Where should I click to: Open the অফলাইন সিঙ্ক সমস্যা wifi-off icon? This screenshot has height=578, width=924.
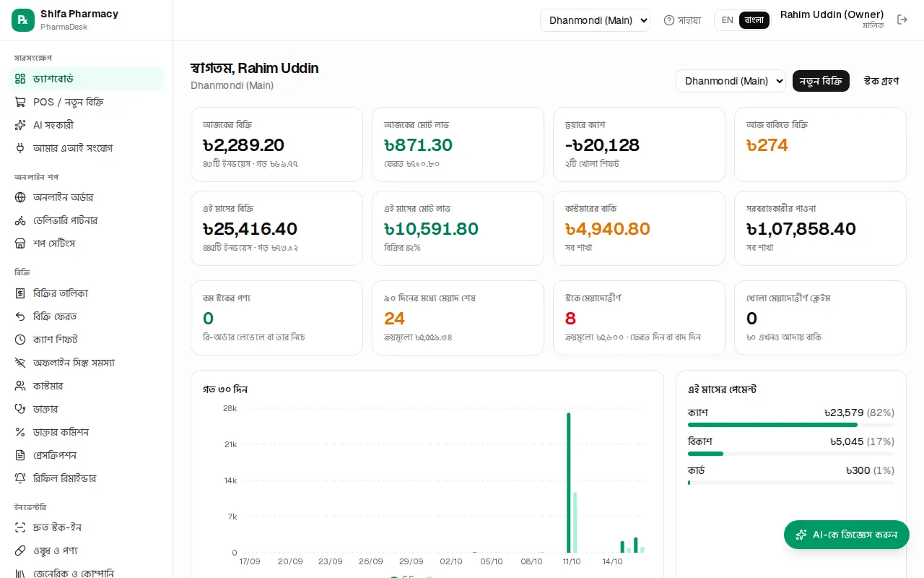pyautogui.click(x=20, y=363)
